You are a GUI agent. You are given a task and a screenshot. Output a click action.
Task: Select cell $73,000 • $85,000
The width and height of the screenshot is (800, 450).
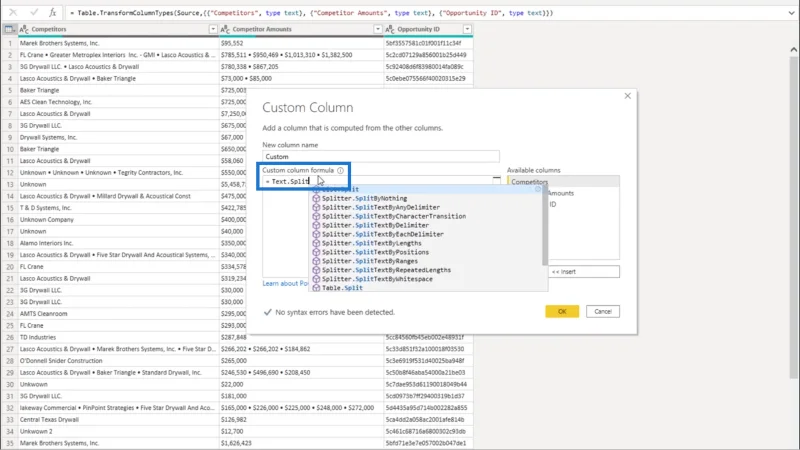[x=301, y=79]
